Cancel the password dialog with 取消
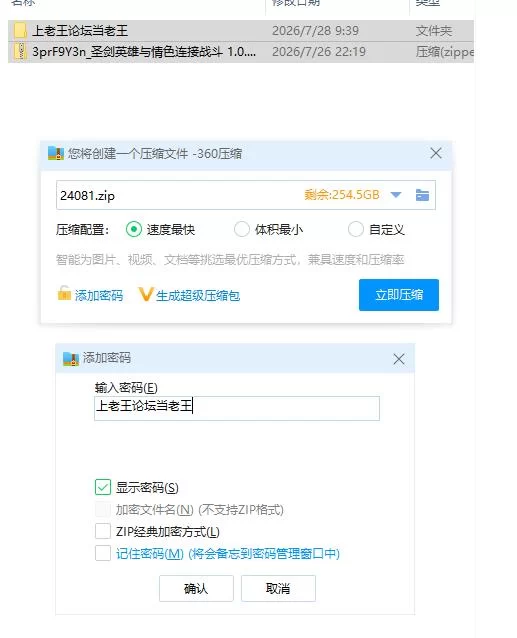Image resolution: width=517 pixels, height=638 pixels. 278,588
